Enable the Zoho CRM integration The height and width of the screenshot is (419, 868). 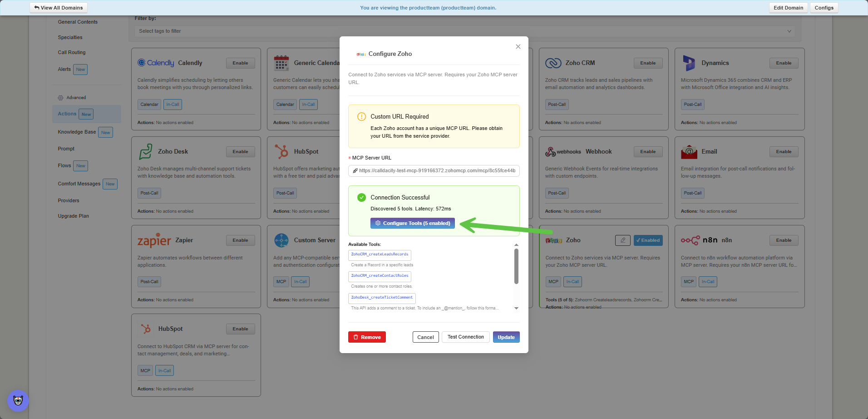648,63
